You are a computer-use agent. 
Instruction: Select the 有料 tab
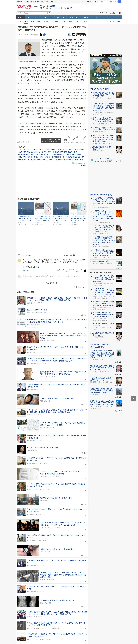95,17
